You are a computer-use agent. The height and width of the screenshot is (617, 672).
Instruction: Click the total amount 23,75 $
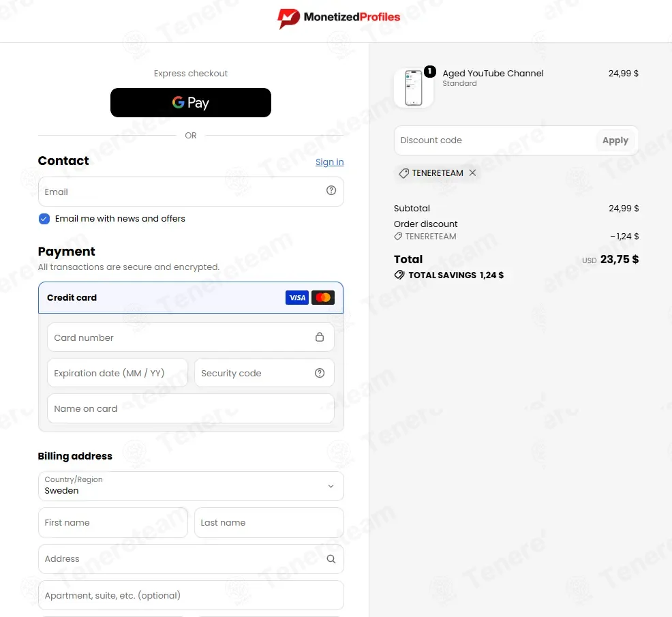pos(620,259)
